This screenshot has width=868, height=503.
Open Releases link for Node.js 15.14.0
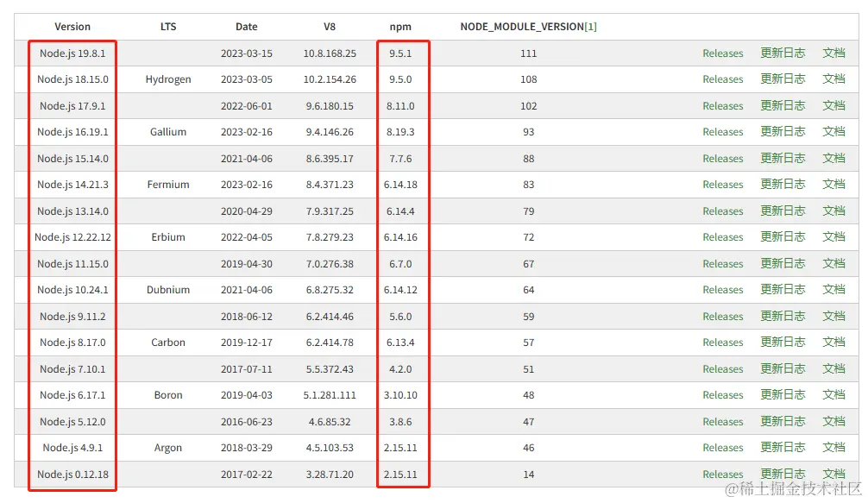point(722,158)
